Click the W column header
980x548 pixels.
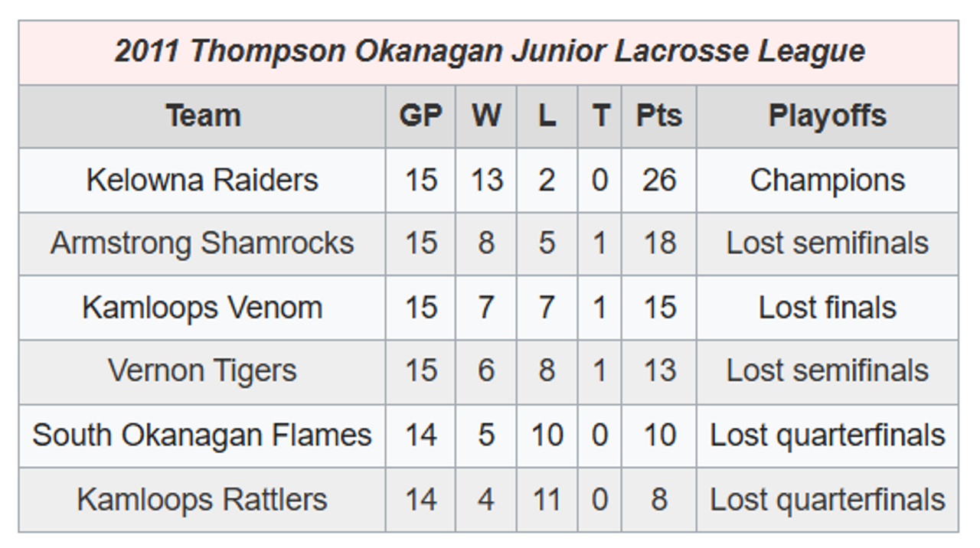click(486, 116)
